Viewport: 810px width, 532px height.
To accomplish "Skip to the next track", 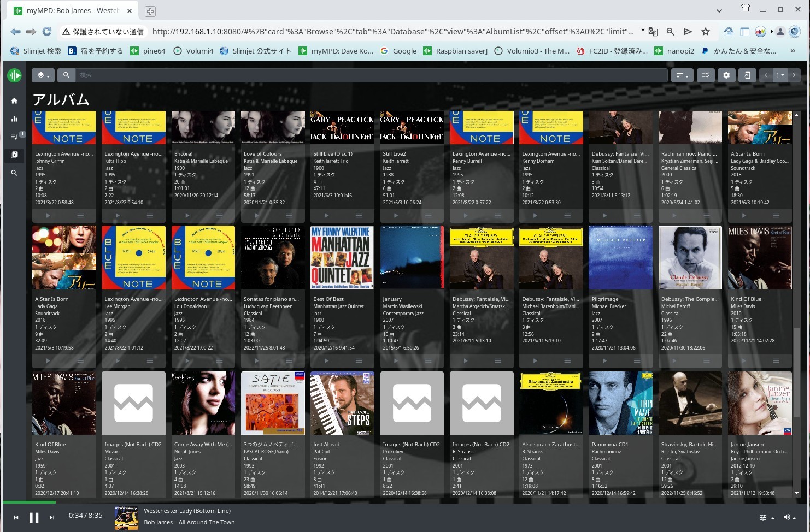I will click(x=52, y=517).
